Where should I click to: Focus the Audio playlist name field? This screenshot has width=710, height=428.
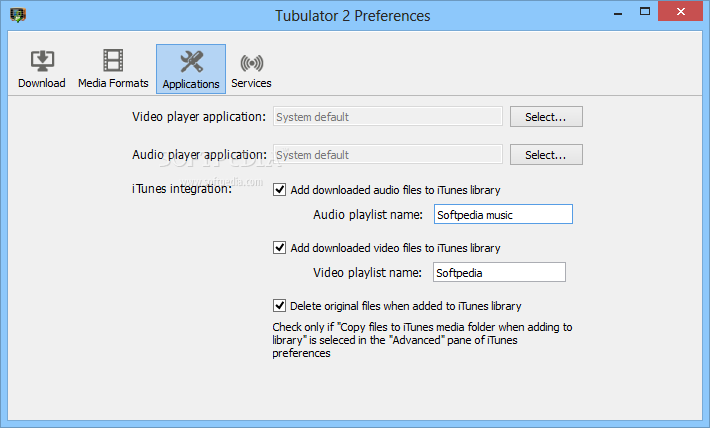503,214
